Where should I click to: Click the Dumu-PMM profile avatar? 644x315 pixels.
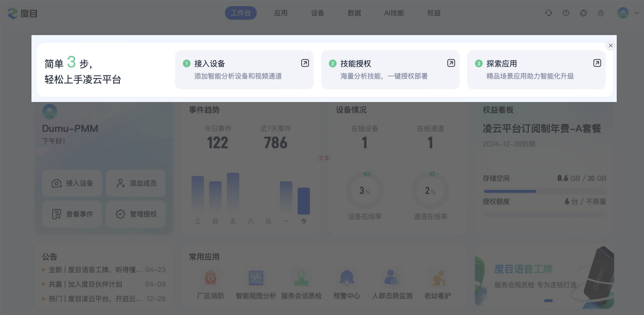click(50, 111)
